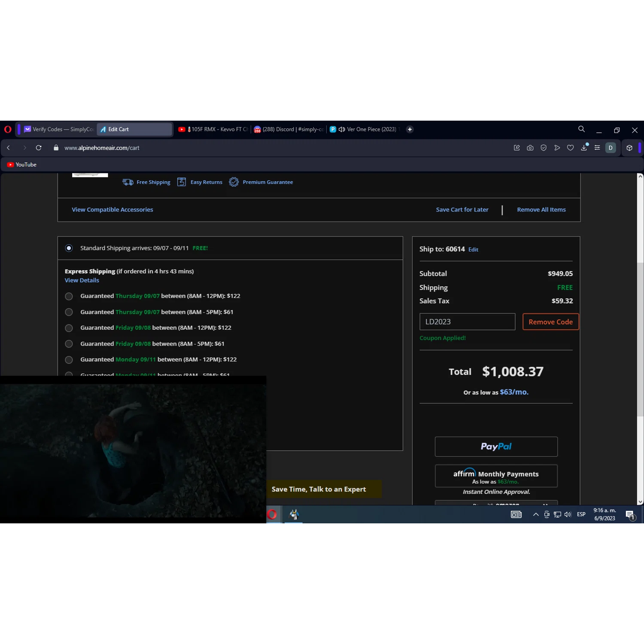
Task: Click the floating video picture-in-picture player
Action: 133,450
